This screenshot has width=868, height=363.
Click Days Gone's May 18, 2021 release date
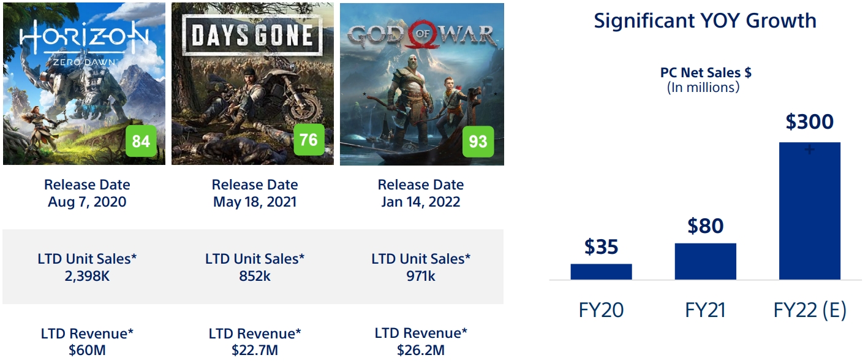coord(254,202)
